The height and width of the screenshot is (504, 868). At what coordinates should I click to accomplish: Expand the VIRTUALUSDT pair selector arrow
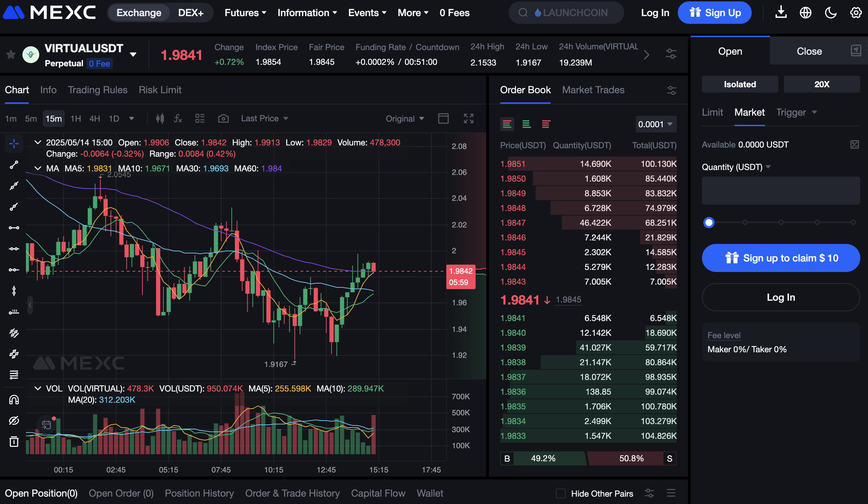point(133,54)
